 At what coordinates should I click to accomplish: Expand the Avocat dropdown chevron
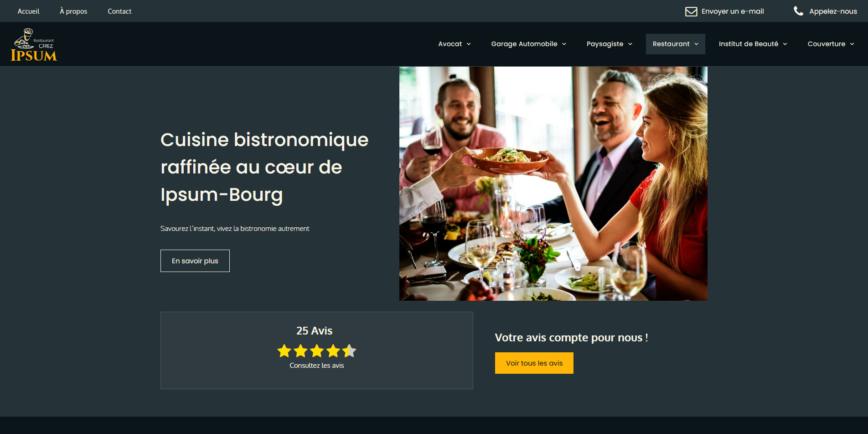pos(469,44)
